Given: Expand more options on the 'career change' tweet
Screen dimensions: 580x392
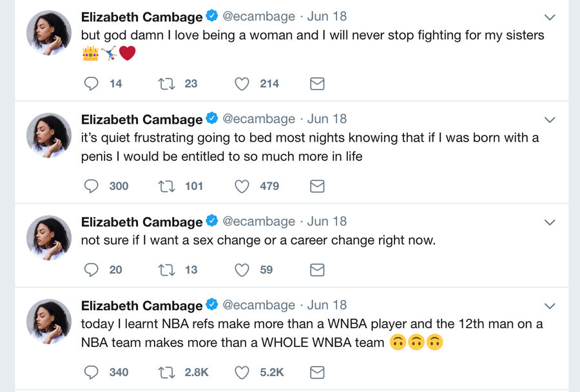Looking at the screenshot, I should coord(550,222).
